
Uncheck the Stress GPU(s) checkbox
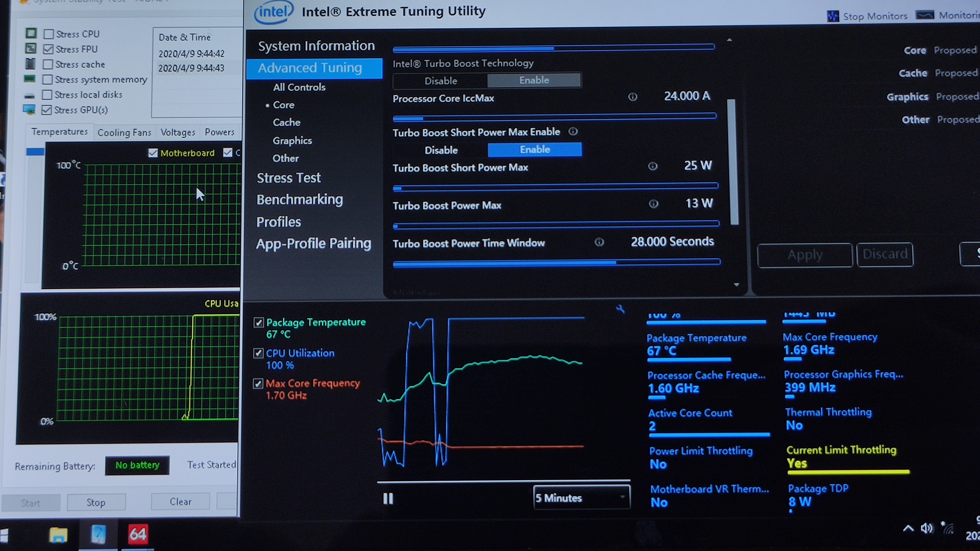pos(46,110)
